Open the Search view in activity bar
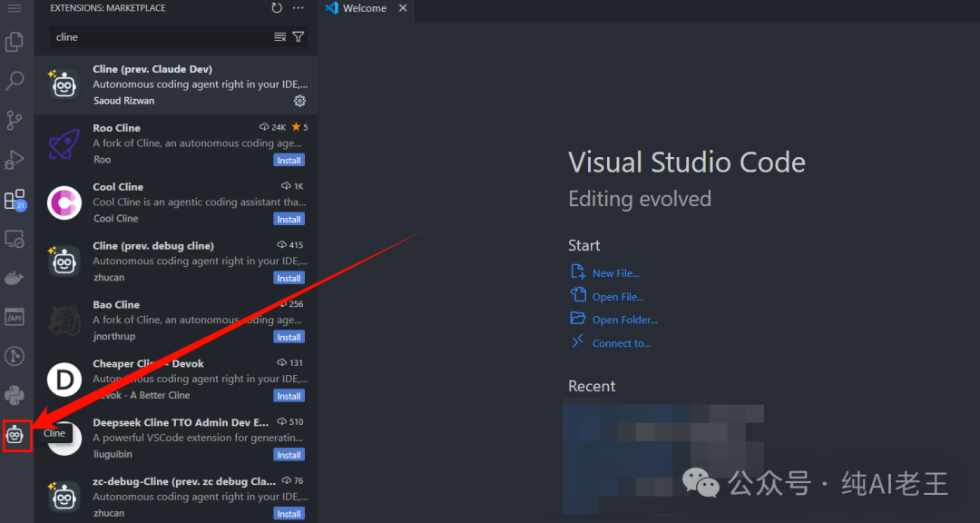The width and height of the screenshot is (980, 523). [x=15, y=81]
